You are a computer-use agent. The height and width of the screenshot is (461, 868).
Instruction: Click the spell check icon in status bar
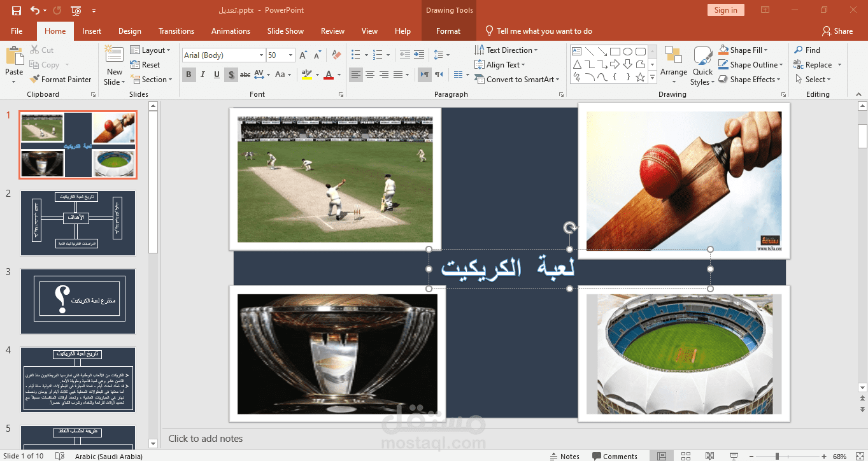60,456
